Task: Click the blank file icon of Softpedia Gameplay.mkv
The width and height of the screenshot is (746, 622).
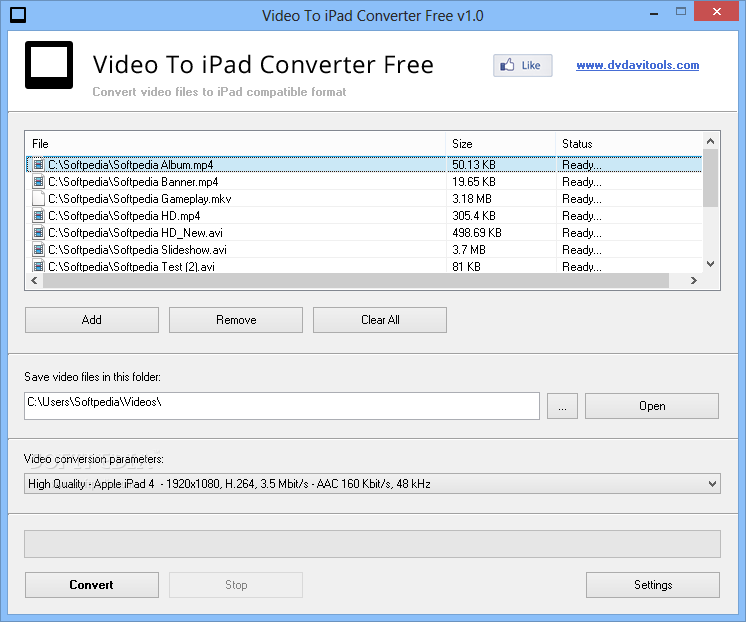Action: pyautogui.click(x=39, y=199)
